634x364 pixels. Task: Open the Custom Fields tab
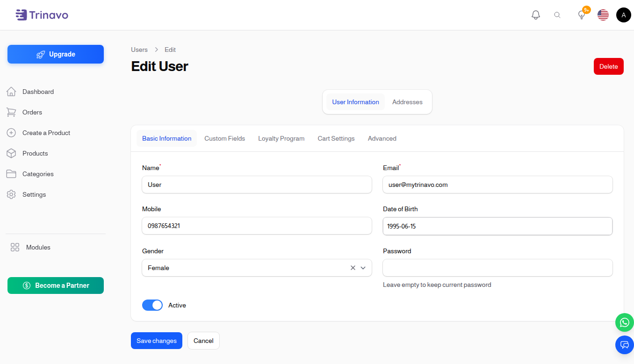click(x=224, y=138)
